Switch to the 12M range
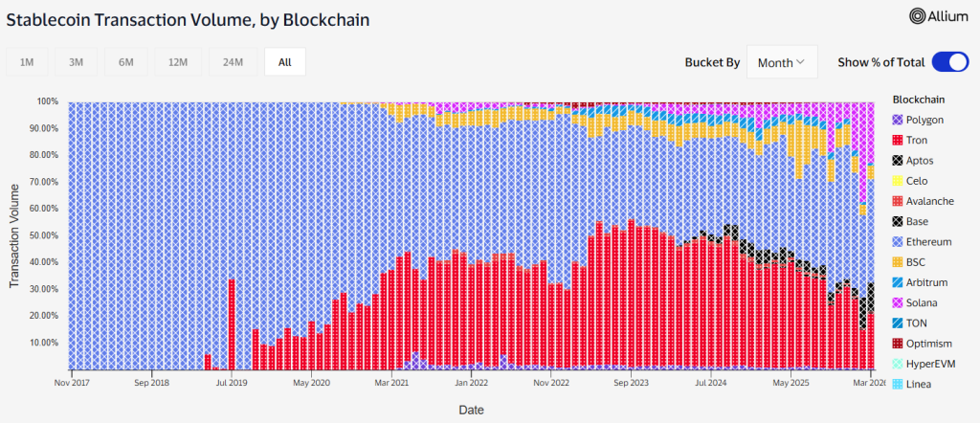This screenshot has width=980, height=423. (x=177, y=62)
